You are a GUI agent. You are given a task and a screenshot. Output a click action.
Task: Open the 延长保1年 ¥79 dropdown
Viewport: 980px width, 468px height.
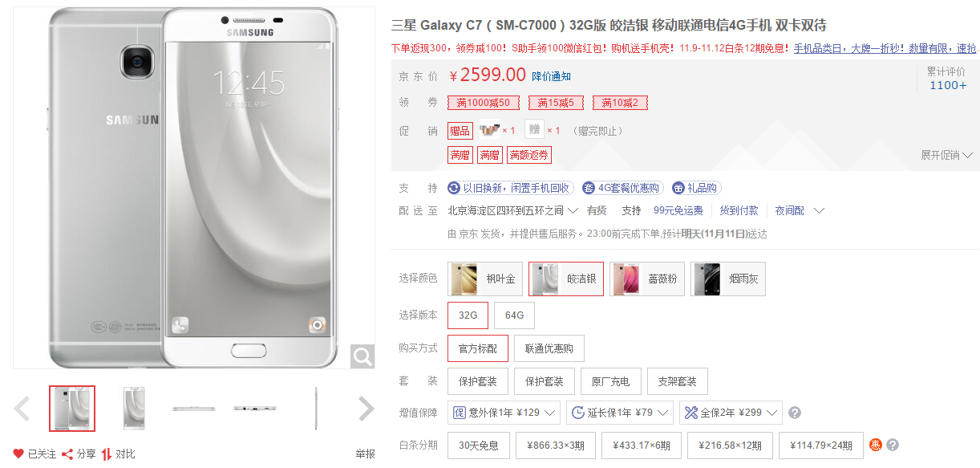point(619,413)
